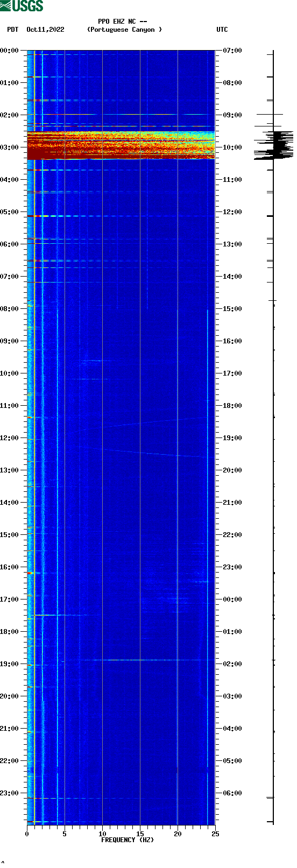
Task: Click the high-energy red band near 03:00 PDT
Action: tap(121, 145)
